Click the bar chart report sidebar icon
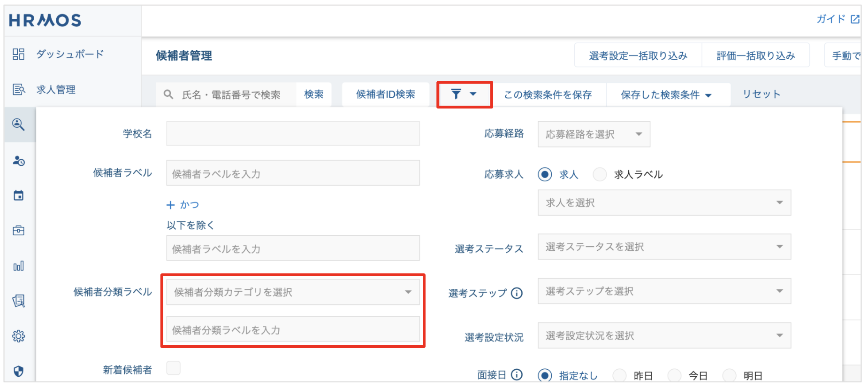Image resolution: width=868 pixels, height=388 pixels. 19,266
